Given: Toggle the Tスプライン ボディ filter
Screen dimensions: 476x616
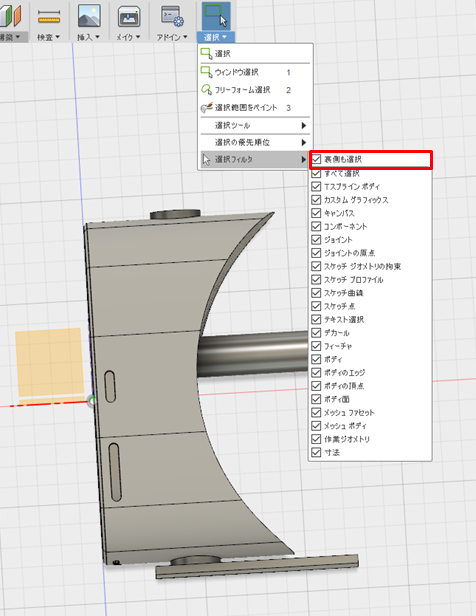Looking at the screenshot, I should pos(316,187).
